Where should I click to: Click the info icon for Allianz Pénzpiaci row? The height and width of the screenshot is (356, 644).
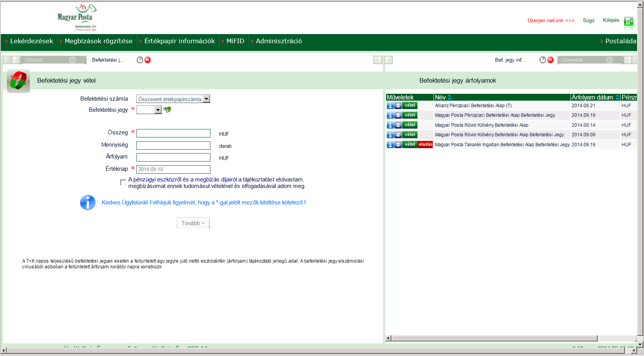[390, 106]
